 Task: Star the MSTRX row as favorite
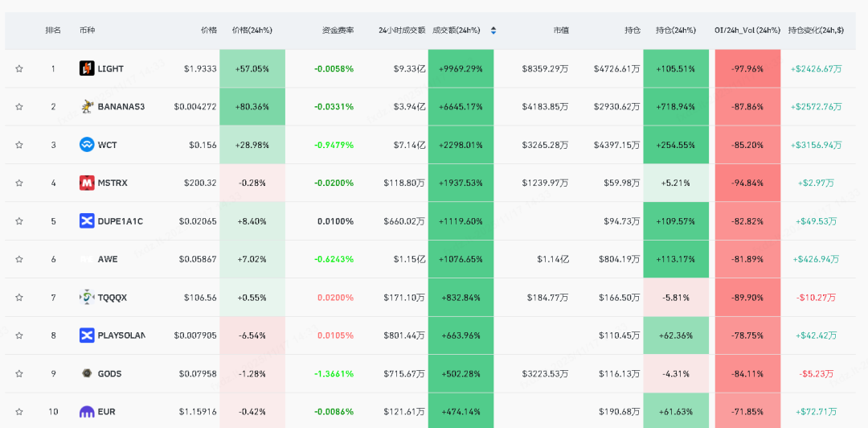19,183
